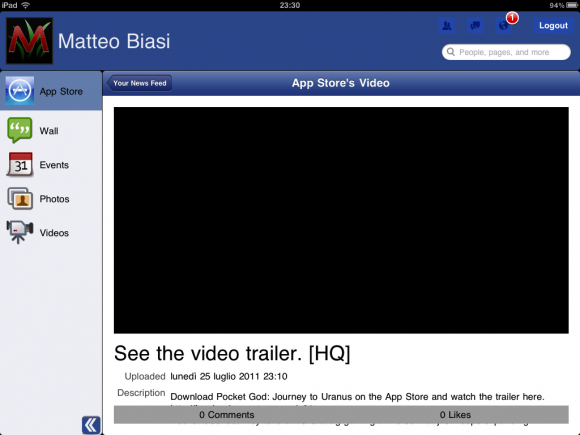This screenshot has height=435, width=580.
Task: Tap the Videos camera icon
Action: [x=20, y=232]
